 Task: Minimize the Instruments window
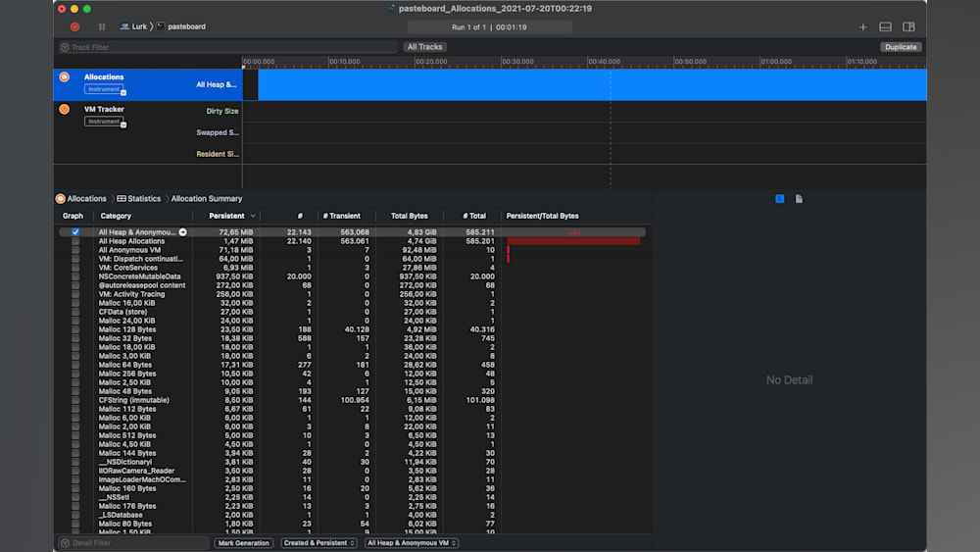point(74,9)
